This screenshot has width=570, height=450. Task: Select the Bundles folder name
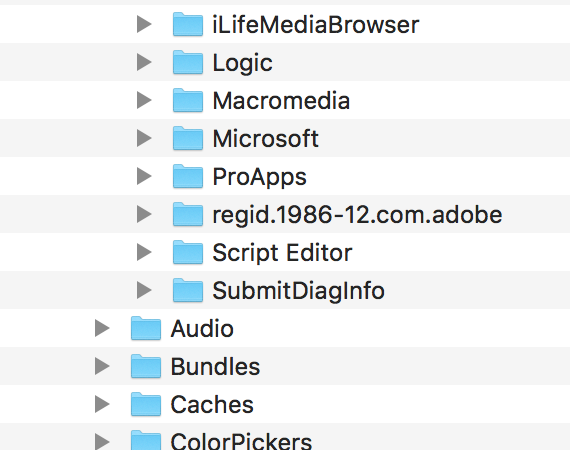[215, 366]
